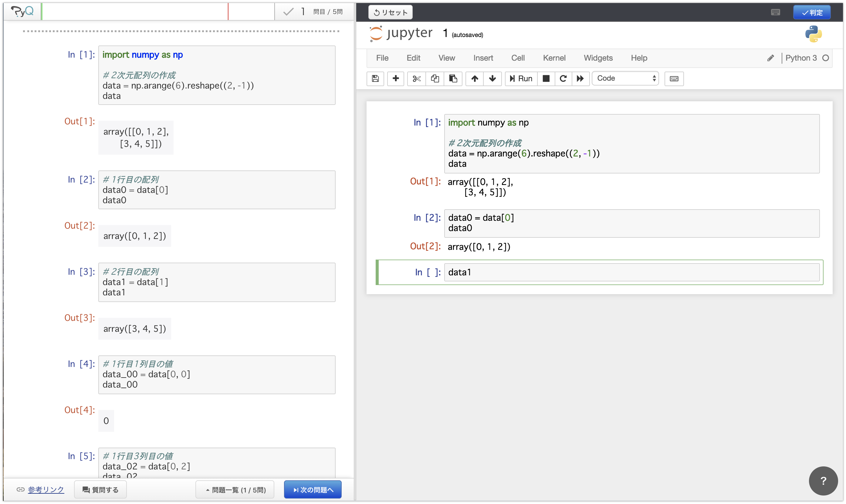Screen dimensions: 846x504
Task: Open the Cell menu
Action: coord(518,58)
